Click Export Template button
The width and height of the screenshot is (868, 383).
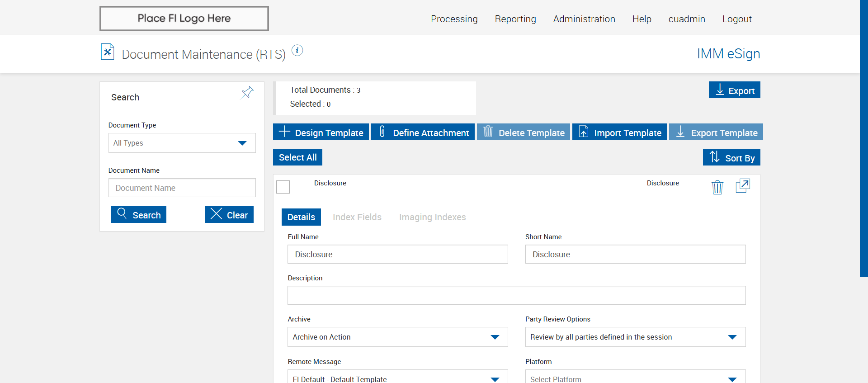[x=716, y=132]
